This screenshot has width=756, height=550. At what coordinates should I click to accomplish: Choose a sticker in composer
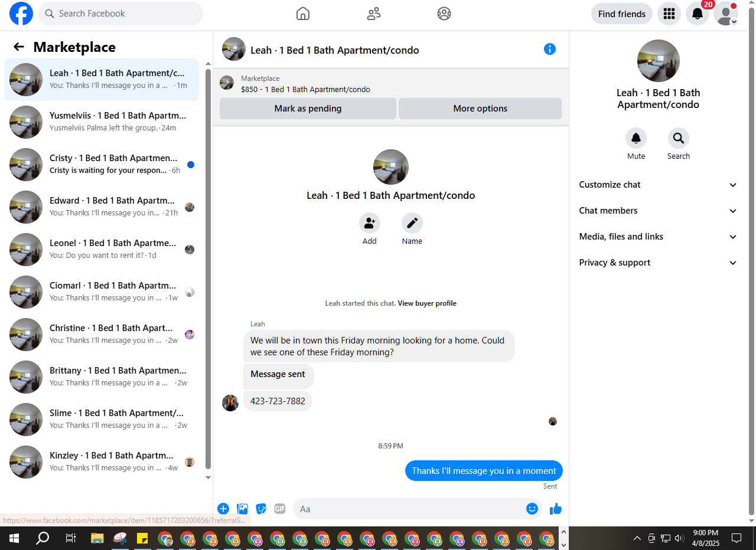point(261,509)
